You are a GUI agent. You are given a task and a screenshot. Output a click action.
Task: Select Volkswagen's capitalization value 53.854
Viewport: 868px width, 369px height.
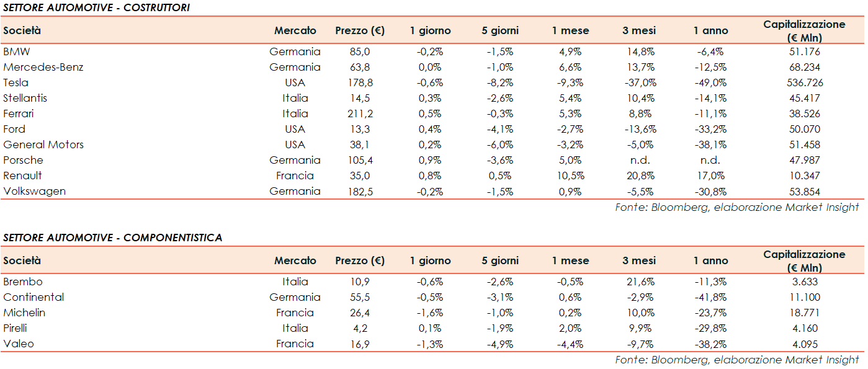804,191
